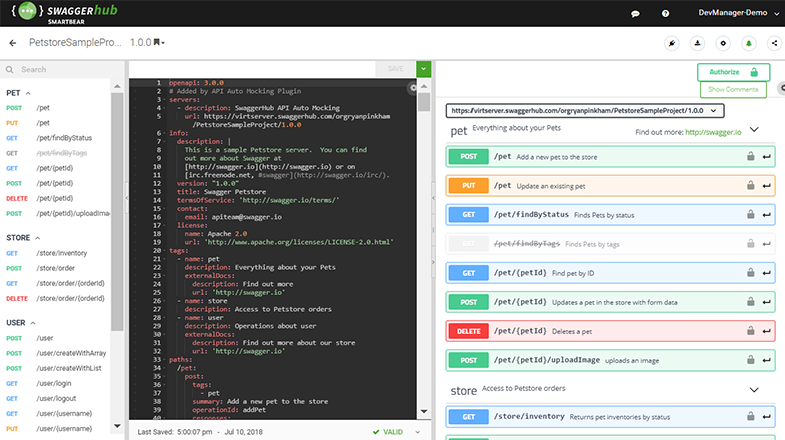Collapse the PET section in sidebar
Image resolution: width=785 pixels, height=440 pixels.
[28, 93]
